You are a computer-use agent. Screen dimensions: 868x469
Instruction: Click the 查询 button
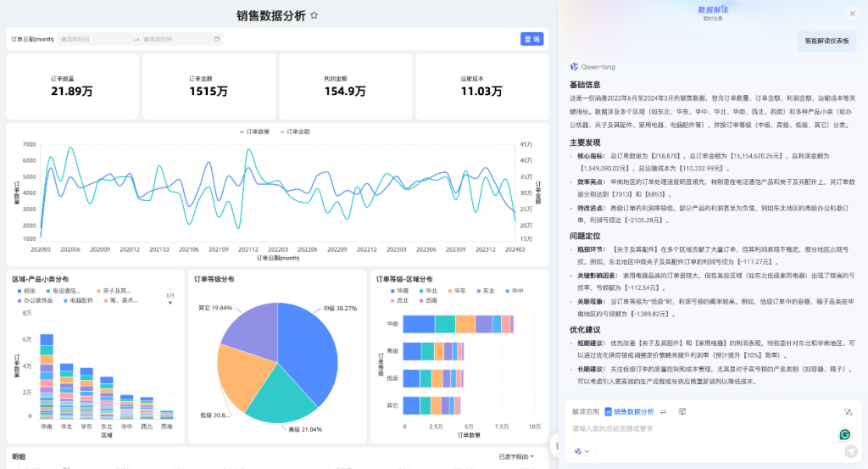[x=531, y=39]
